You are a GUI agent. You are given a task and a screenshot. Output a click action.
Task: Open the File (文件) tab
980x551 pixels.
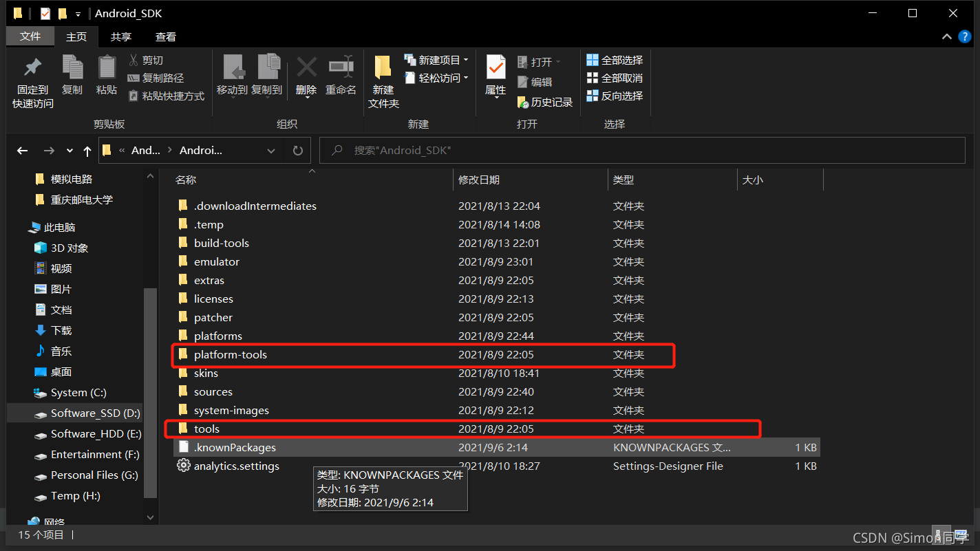click(30, 36)
